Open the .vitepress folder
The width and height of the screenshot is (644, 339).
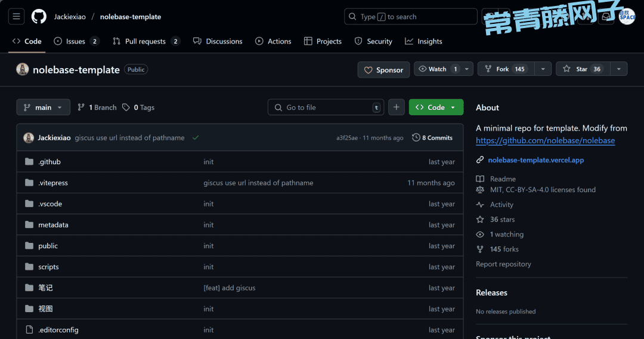coord(53,183)
